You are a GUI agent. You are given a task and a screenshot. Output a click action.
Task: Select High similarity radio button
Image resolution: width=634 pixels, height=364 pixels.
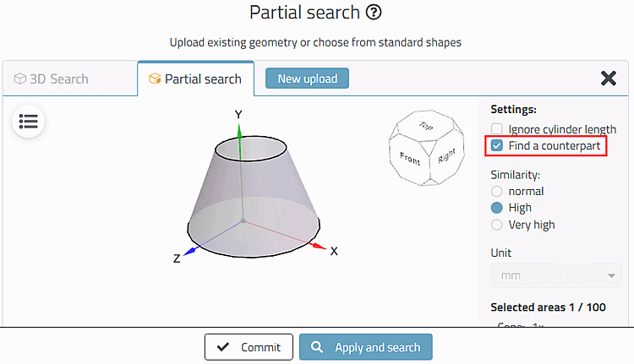[x=497, y=208]
